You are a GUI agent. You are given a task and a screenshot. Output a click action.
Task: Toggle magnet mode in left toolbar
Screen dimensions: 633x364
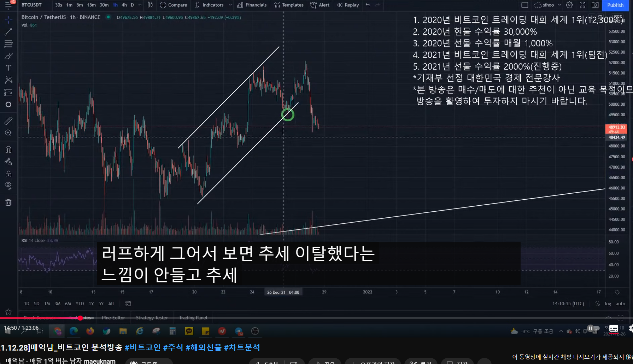click(8, 149)
